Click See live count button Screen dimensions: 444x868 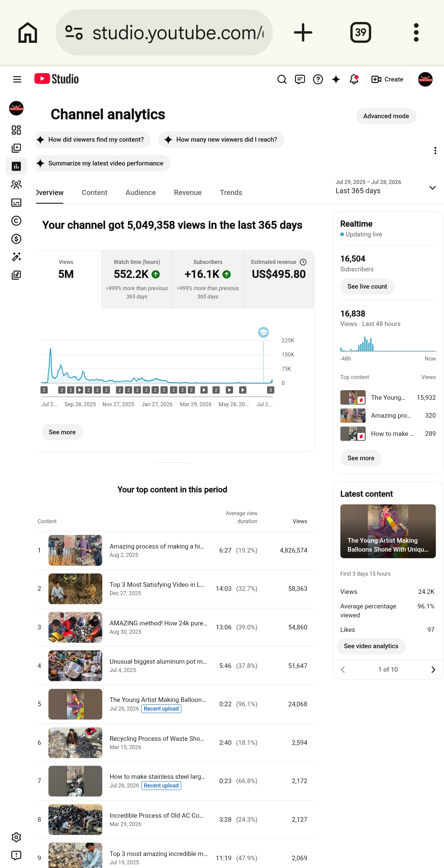pyautogui.click(x=367, y=286)
